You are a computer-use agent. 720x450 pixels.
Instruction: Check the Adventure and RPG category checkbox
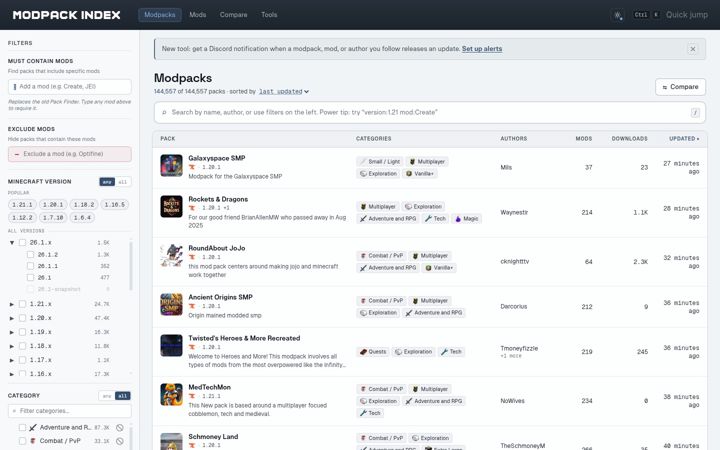(22, 428)
